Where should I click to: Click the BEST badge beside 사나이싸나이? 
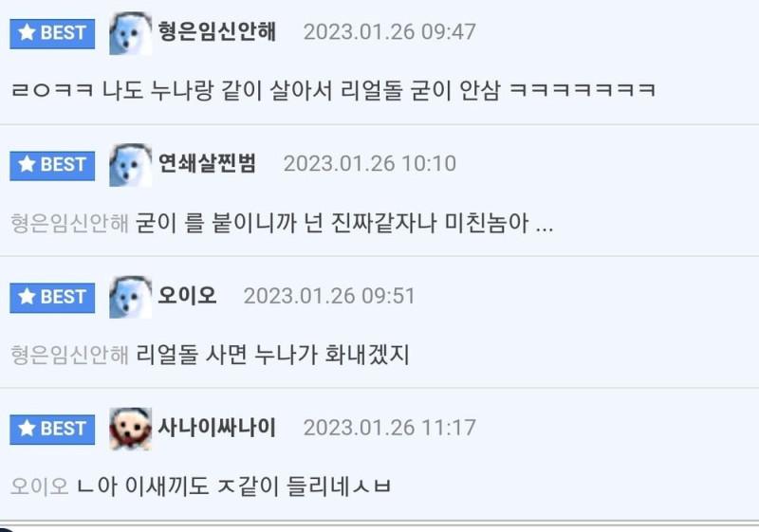pyautogui.click(x=52, y=429)
